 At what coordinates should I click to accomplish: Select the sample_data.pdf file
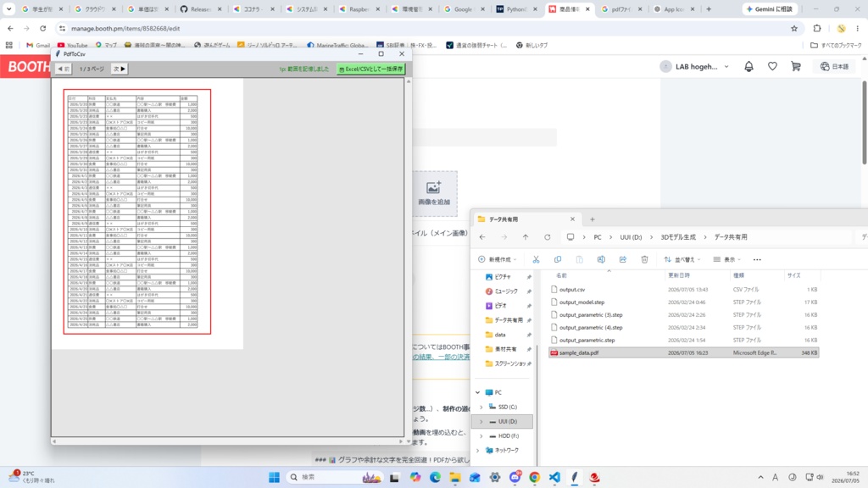click(x=684, y=352)
